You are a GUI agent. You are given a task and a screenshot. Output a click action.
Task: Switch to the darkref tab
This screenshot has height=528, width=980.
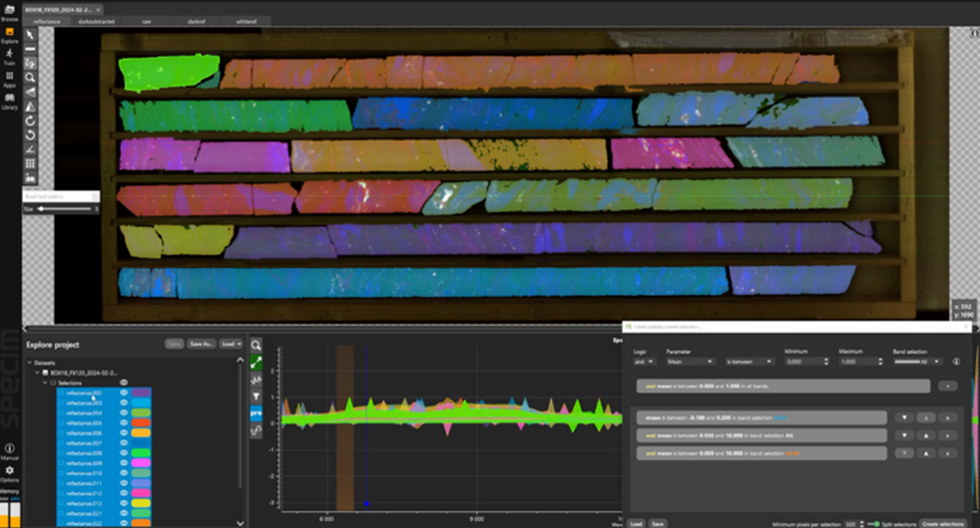pyautogui.click(x=196, y=21)
